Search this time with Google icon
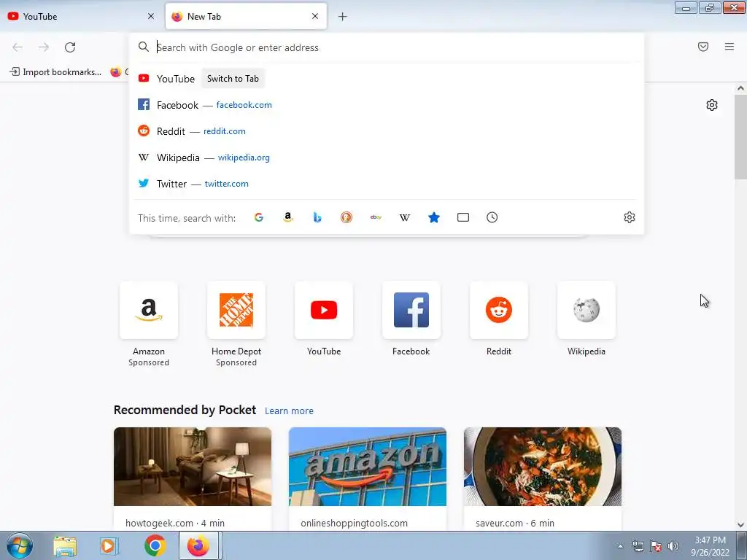747x560 pixels. (259, 217)
